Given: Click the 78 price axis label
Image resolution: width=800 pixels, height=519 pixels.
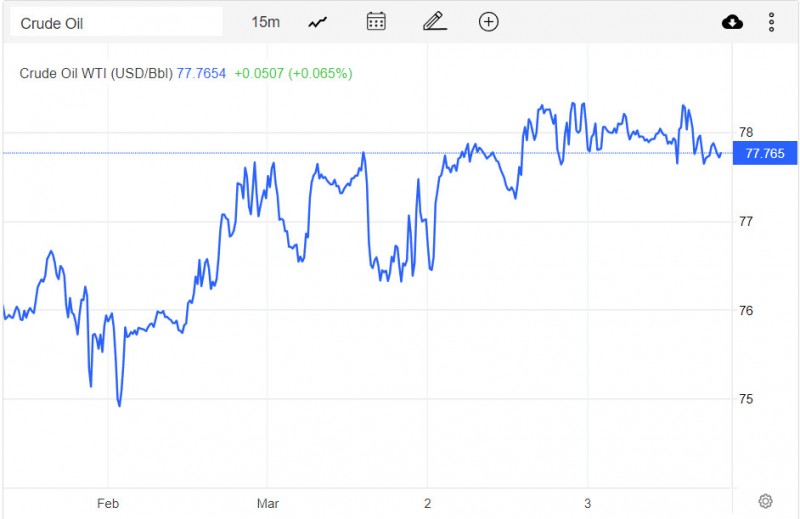Looking at the screenshot, I should click(745, 132).
